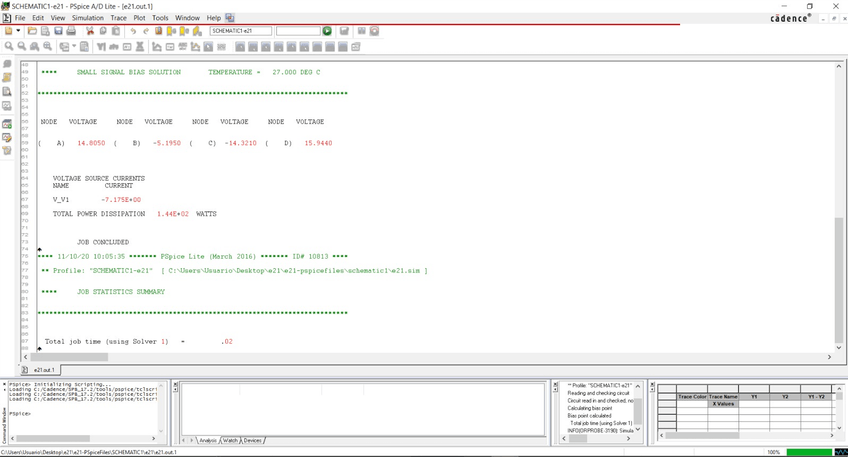Click the green progress bar in status bar
848x457 pixels.
(x=810, y=452)
